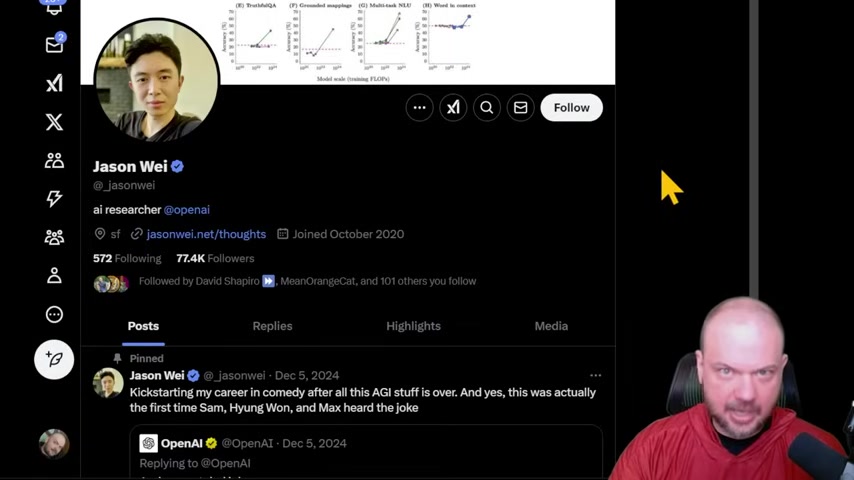Search Jason Wei's posts magnifier button

[x=487, y=108]
